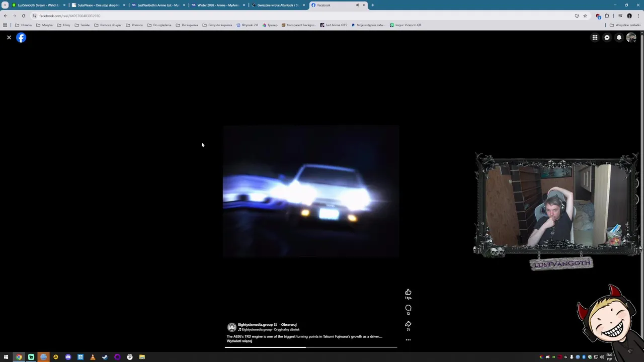Open the Pomoce do gier bookmark folder

tap(108, 25)
